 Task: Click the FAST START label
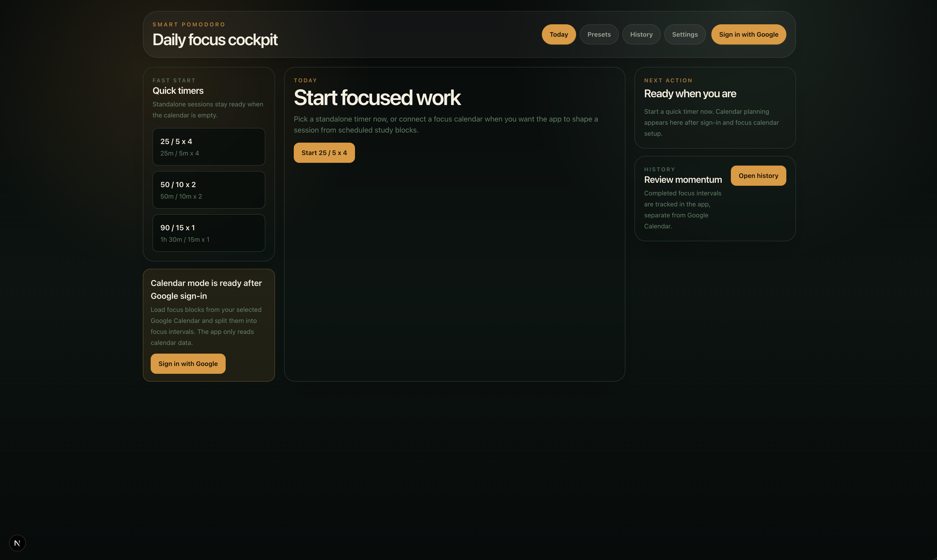point(174,80)
